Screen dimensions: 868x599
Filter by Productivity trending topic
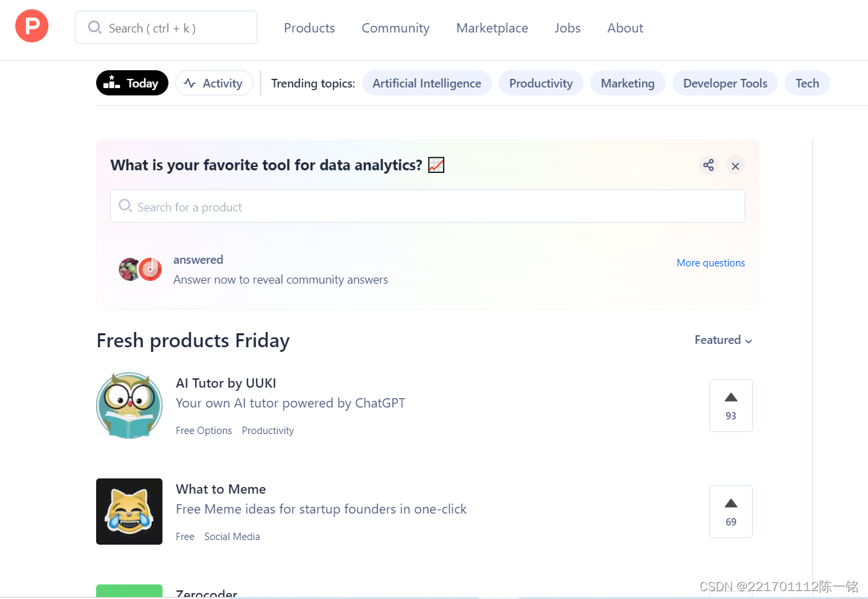[541, 83]
